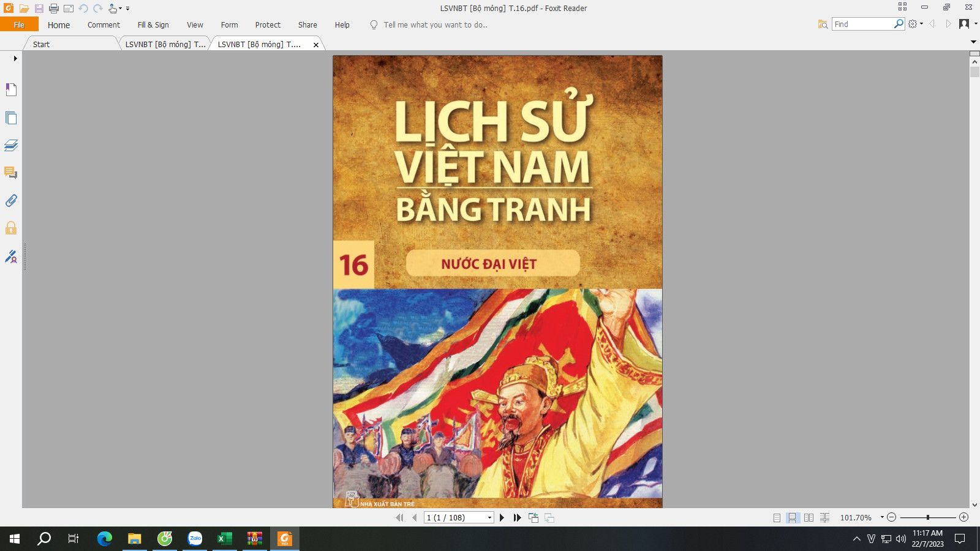Screen dimensions: 980x551
Task: Click the zoom out minus button
Action: click(x=892, y=517)
